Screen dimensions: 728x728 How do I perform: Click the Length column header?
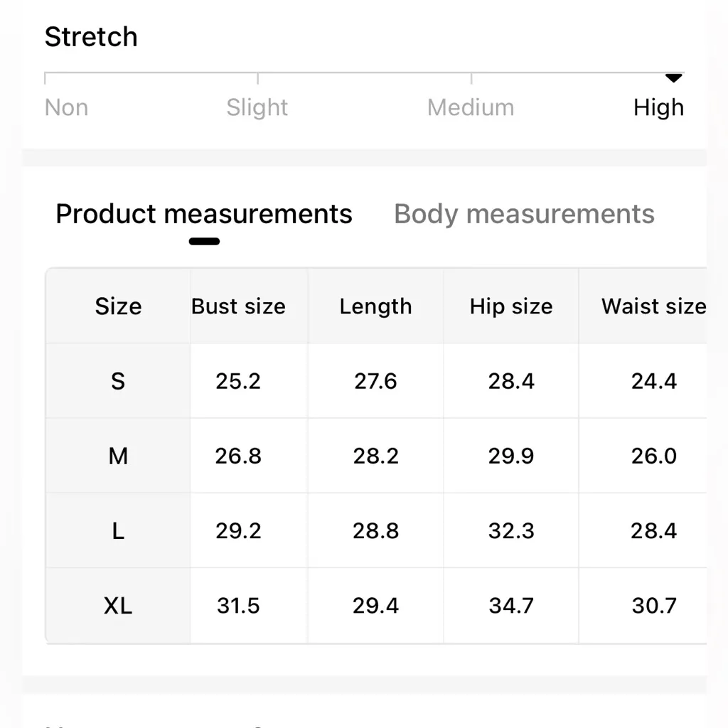[x=375, y=306]
